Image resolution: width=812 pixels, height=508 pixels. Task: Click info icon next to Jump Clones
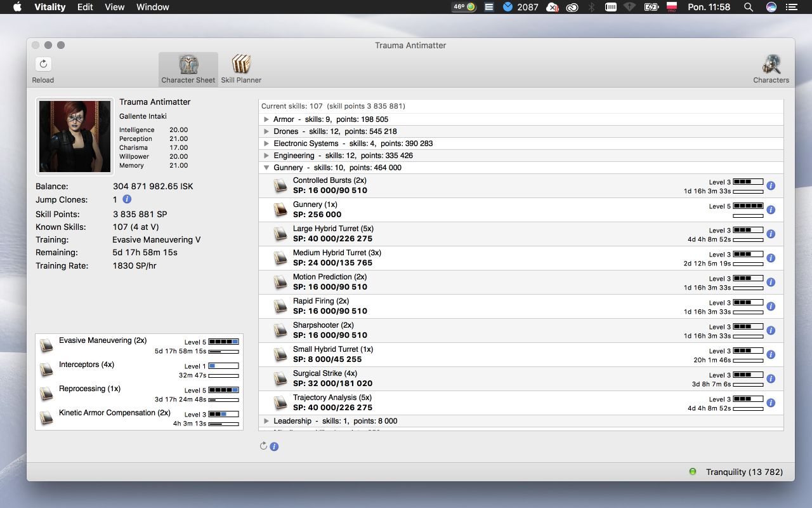127,199
